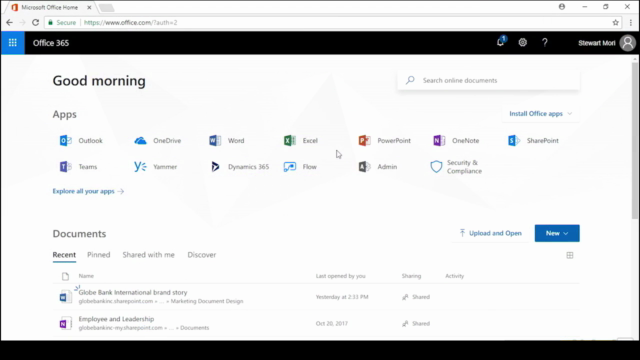Launch the Dynamics 365 app
The image size is (640, 360).
[239, 167]
